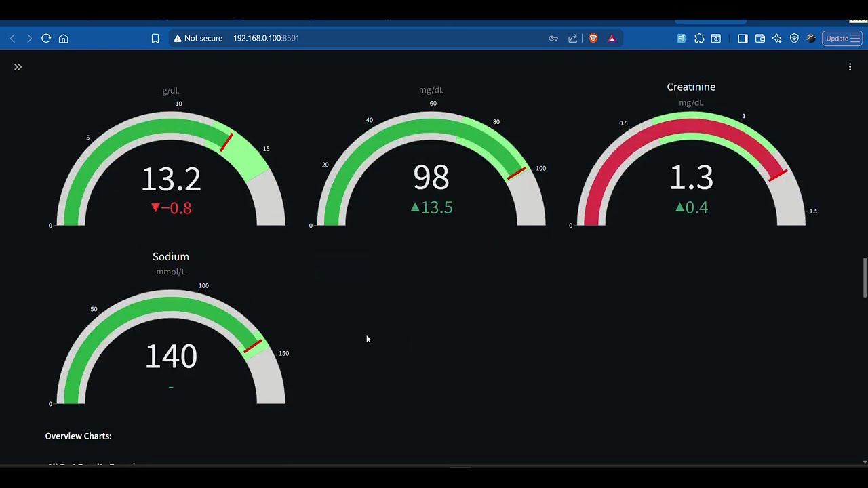The image size is (868, 488).
Task: Open the blue FI extension icon
Action: [x=682, y=39]
